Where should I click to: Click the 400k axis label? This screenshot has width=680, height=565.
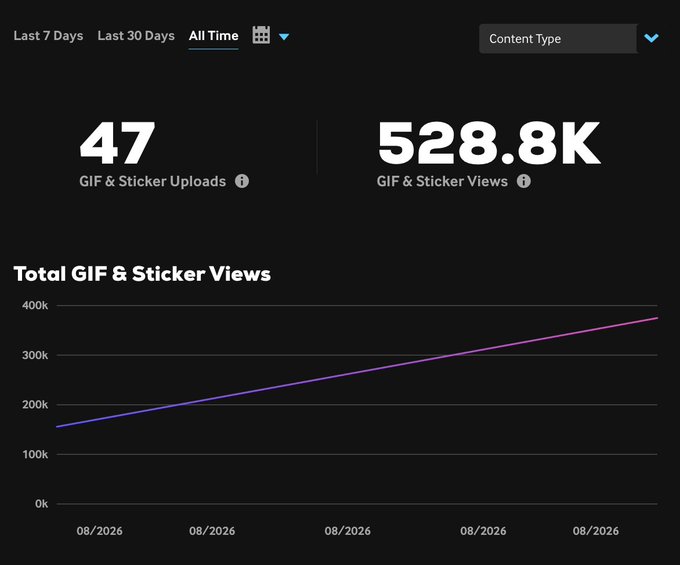coord(35,305)
